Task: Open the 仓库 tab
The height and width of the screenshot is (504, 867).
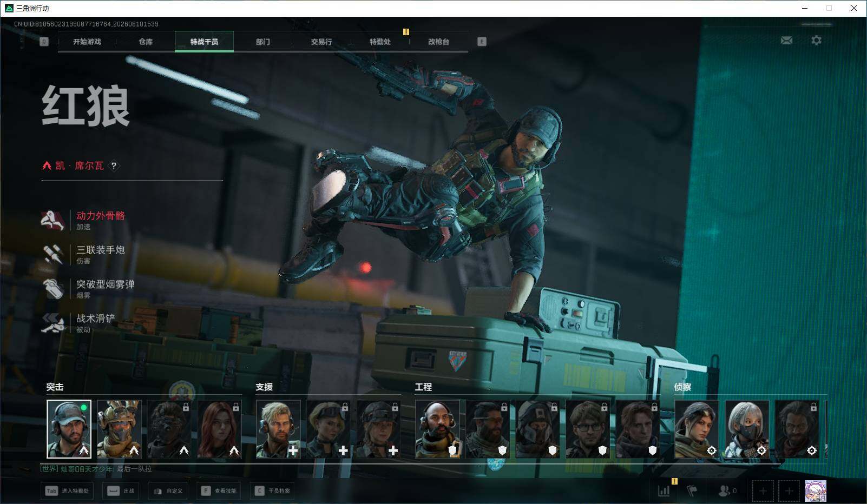Action: (x=146, y=42)
